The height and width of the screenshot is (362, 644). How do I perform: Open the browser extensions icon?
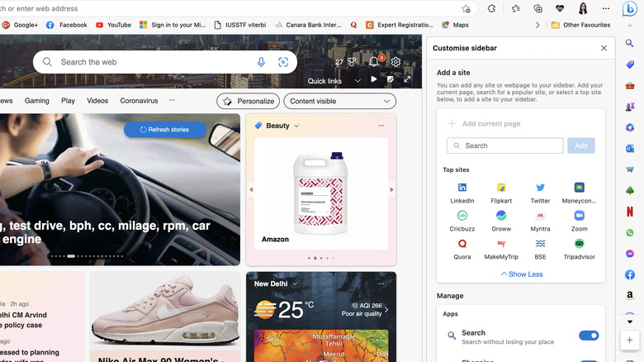(x=491, y=8)
